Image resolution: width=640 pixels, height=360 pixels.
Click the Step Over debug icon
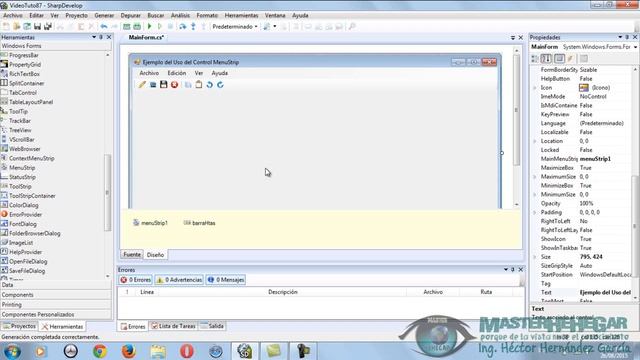point(182,27)
